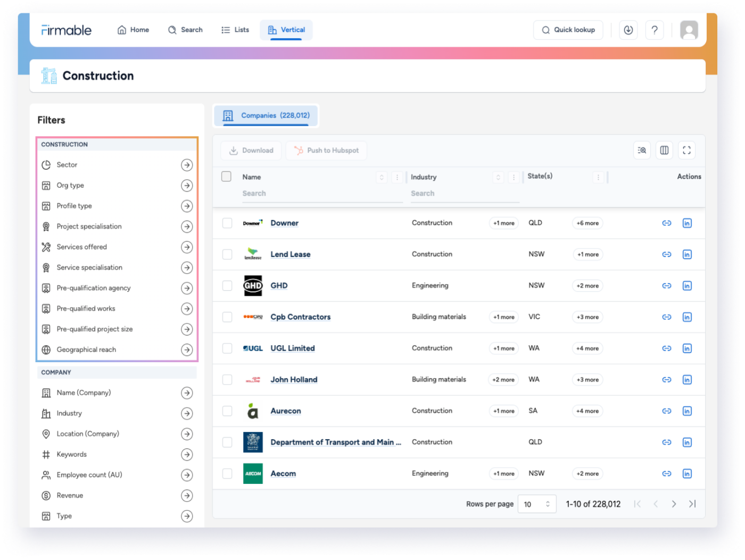
Task: Open the download export icon in the header
Action: tap(628, 30)
